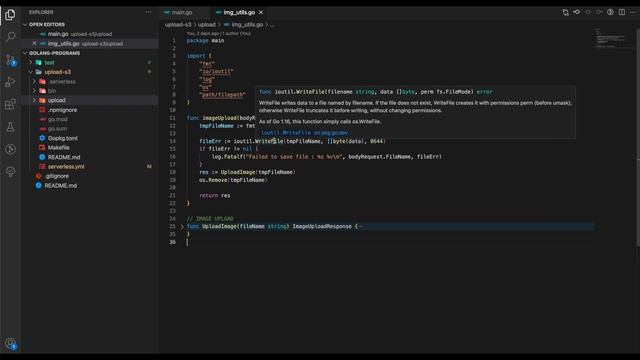Open the Testing beaker view

pos(10,127)
